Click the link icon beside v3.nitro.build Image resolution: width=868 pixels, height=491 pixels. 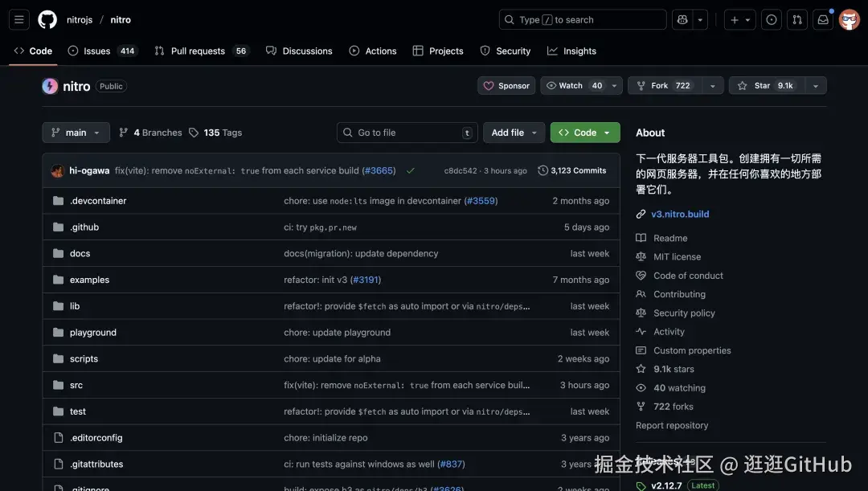[x=641, y=215]
